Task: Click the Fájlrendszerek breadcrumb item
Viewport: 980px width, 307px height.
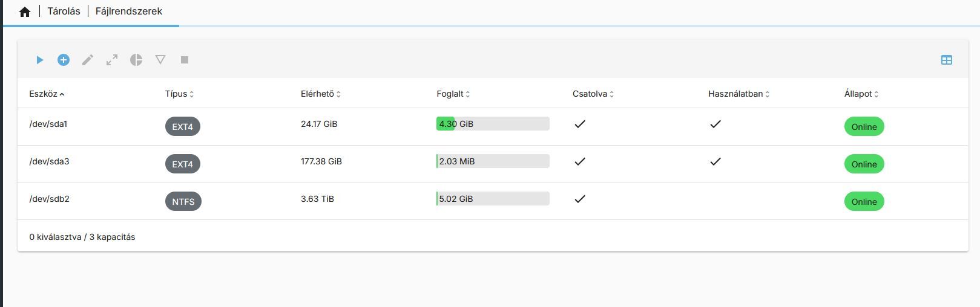Action: click(129, 11)
